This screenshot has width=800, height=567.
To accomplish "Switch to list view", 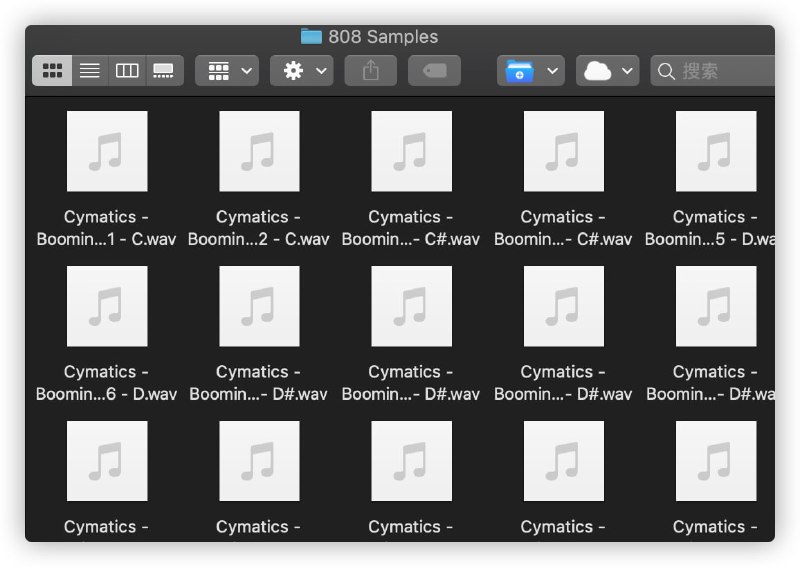I will click(90, 70).
